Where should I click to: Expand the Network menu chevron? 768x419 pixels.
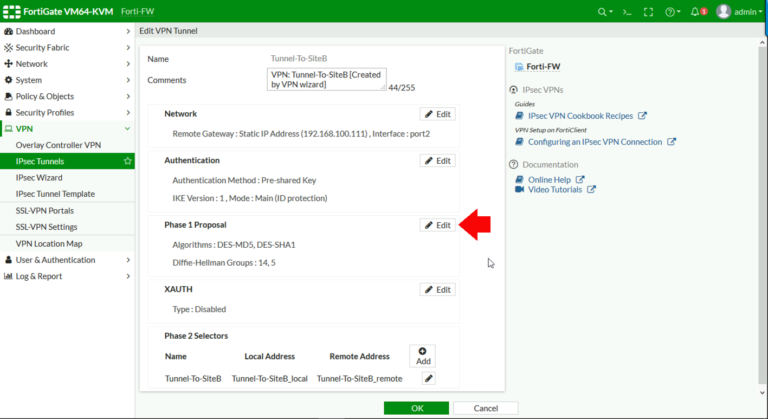[x=128, y=64]
